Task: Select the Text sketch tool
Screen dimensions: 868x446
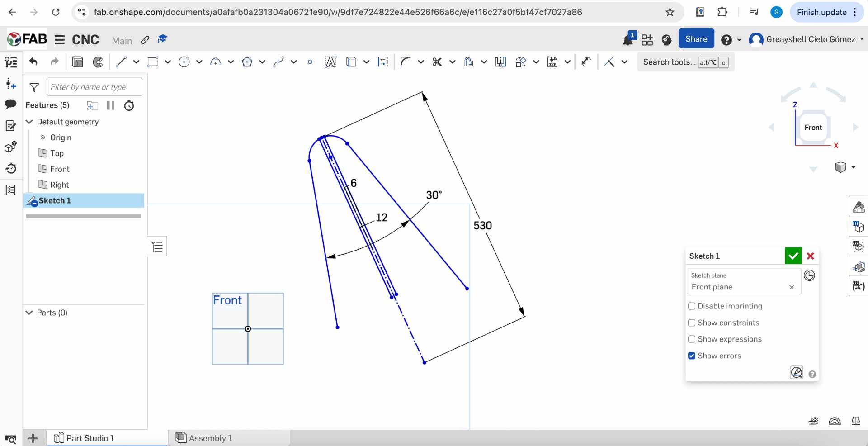Action: point(330,62)
